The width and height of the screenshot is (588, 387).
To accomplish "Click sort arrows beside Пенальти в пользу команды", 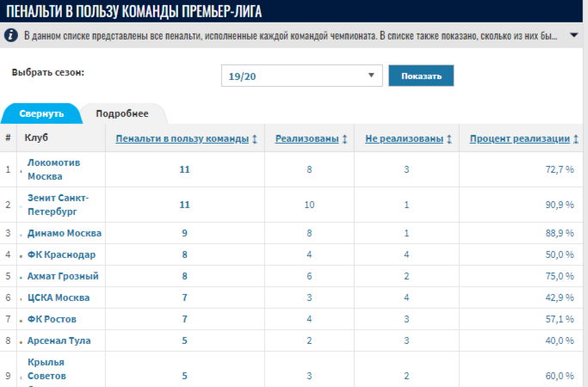I will coord(255,139).
